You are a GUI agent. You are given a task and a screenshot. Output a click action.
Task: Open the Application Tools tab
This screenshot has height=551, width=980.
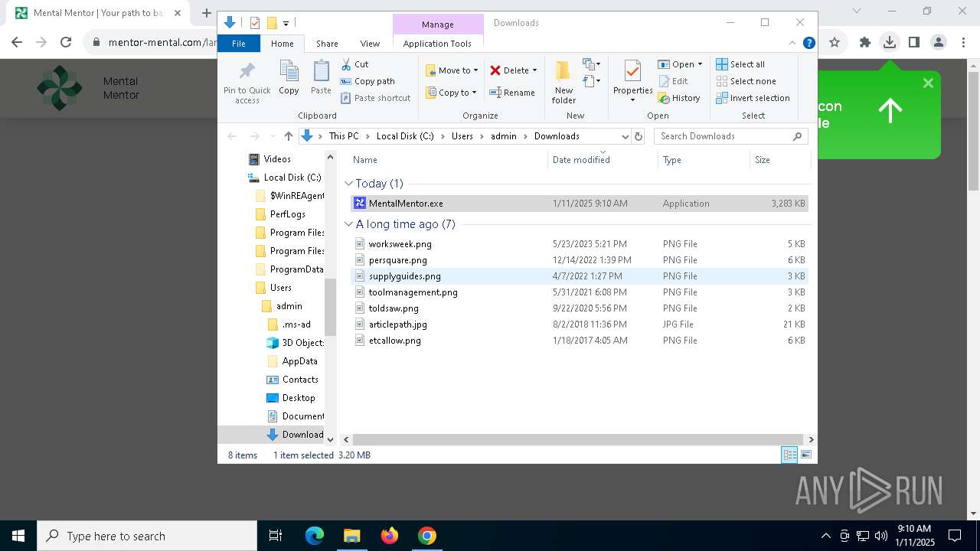pyautogui.click(x=437, y=44)
